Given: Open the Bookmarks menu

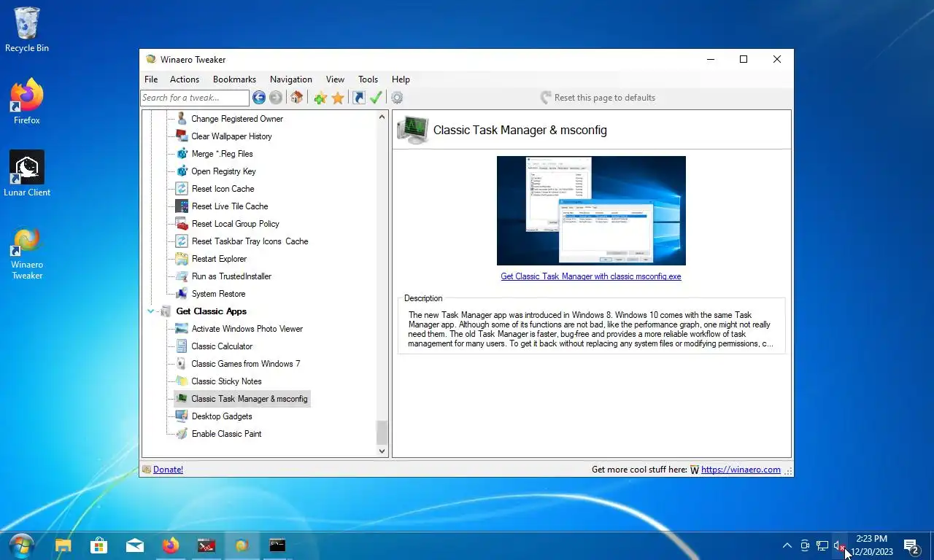Looking at the screenshot, I should [x=234, y=79].
